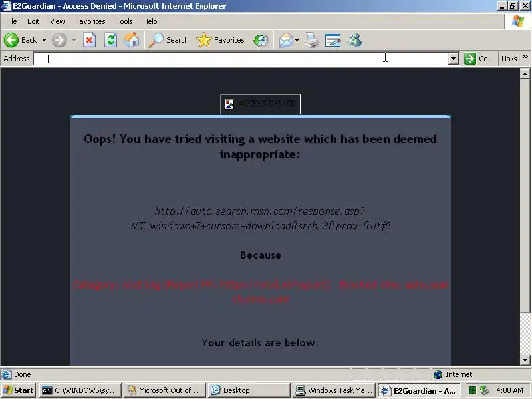
Task: Open the Search pane
Action: [169, 40]
